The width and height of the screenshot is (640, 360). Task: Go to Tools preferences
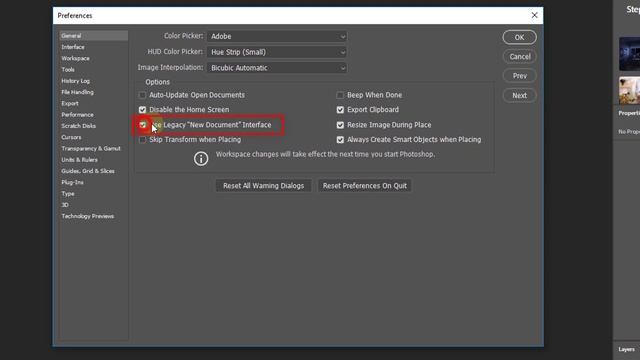pyautogui.click(x=68, y=70)
